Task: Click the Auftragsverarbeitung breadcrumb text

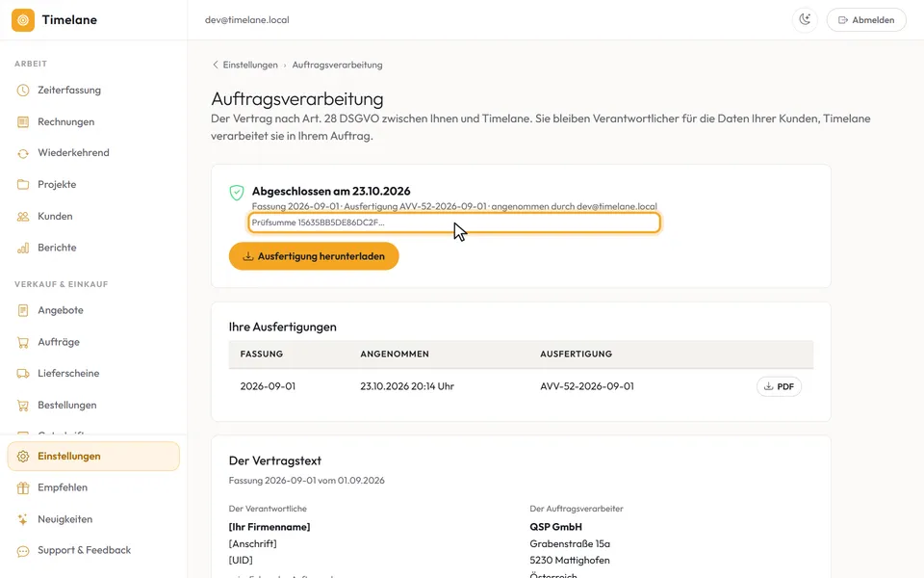Action: (x=337, y=65)
